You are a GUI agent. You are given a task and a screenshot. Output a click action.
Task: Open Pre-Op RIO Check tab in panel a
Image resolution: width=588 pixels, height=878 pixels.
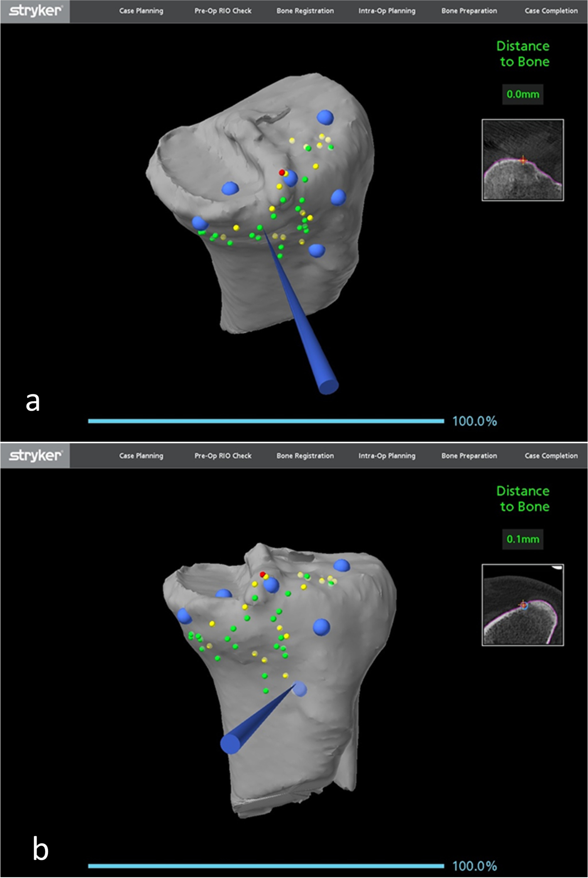click(223, 11)
